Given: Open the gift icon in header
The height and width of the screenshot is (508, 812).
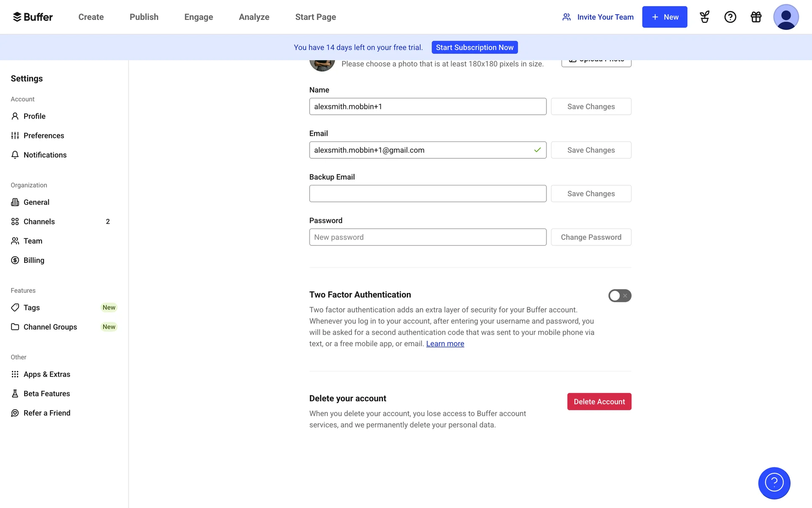Looking at the screenshot, I should tap(756, 17).
